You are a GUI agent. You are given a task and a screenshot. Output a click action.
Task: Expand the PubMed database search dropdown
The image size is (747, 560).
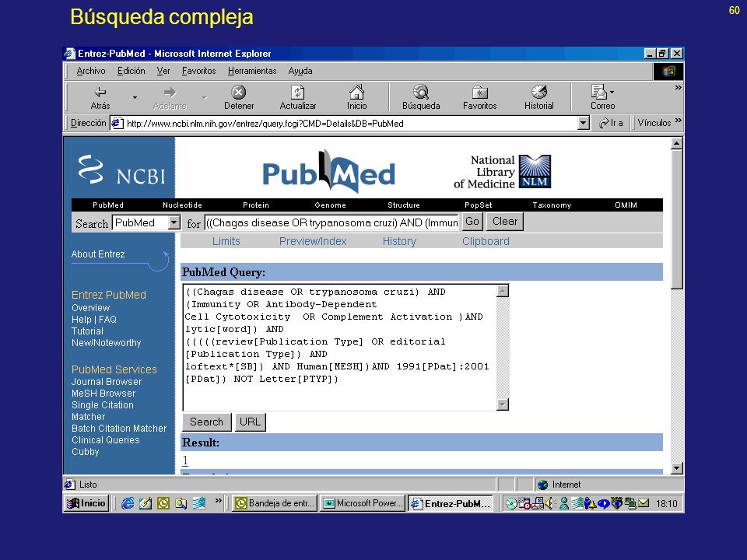(174, 222)
